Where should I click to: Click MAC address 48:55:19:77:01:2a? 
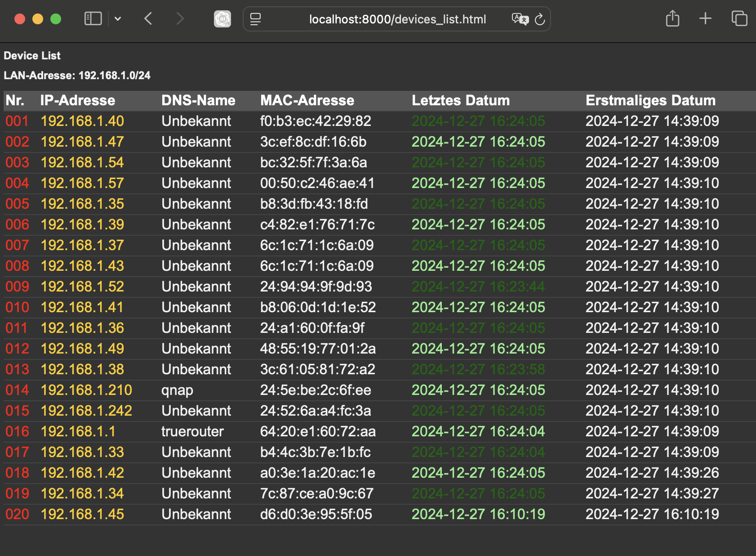(x=318, y=349)
